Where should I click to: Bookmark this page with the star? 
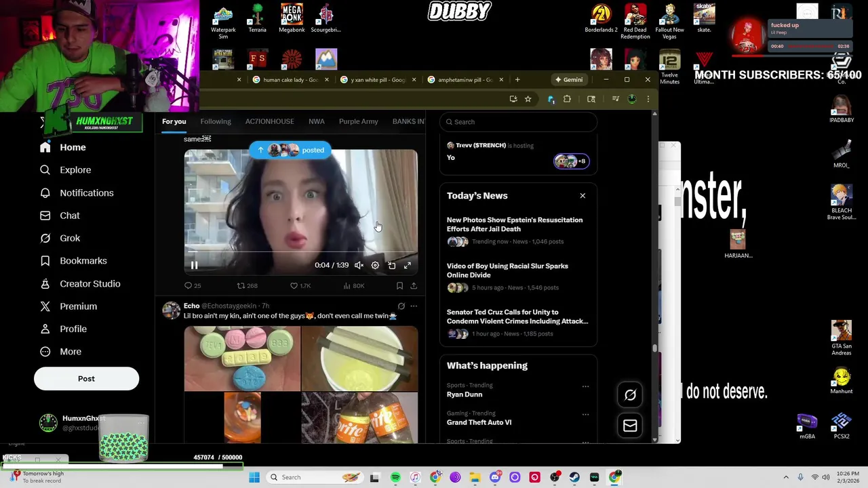(528, 100)
